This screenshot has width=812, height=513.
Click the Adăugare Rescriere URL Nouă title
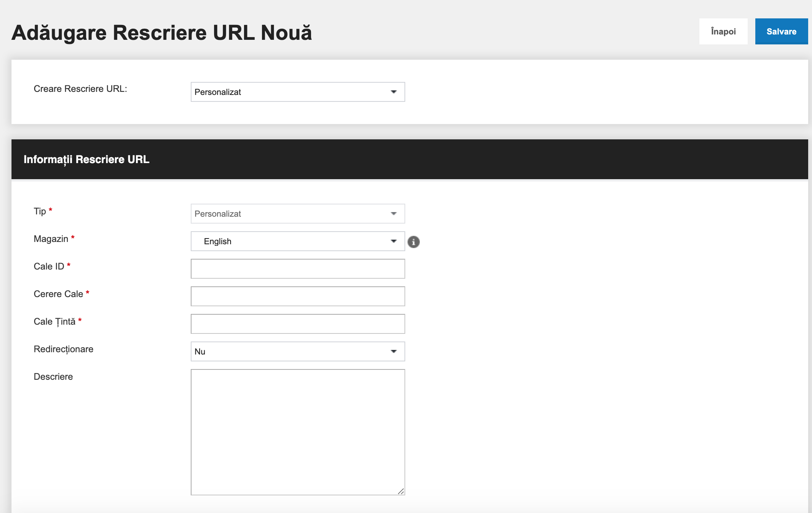(162, 33)
